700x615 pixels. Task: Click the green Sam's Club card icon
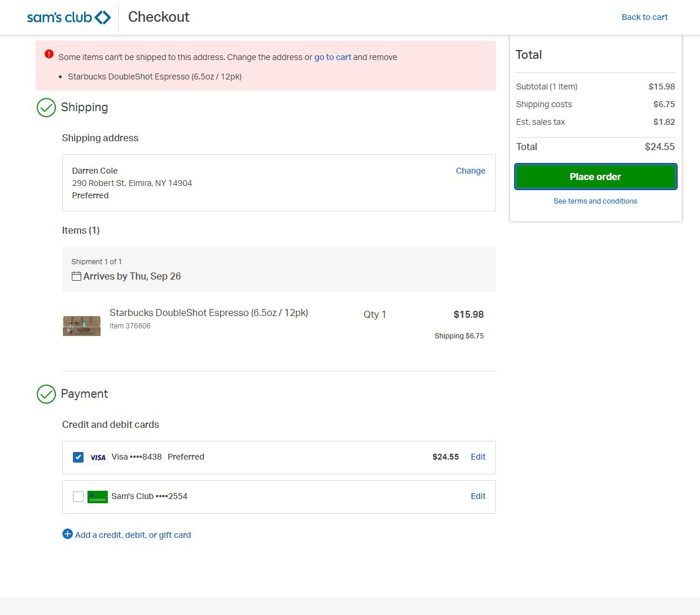coord(98,497)
